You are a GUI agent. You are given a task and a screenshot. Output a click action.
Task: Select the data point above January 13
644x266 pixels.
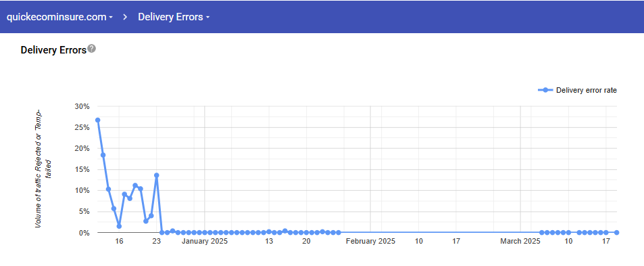tap(268, 232)
